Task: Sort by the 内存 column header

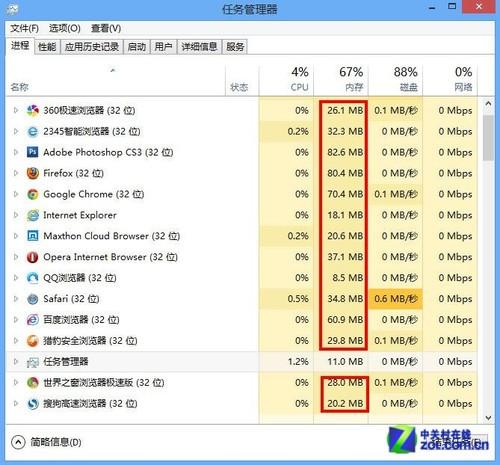Action: [x=341, y=80]
